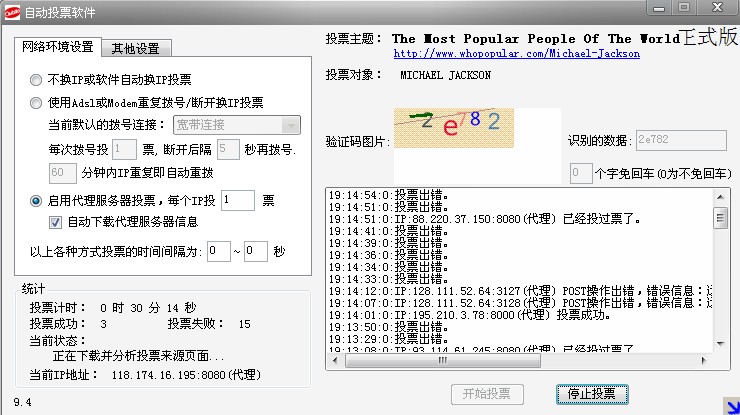This screenshot has height=415, width=740.
Task: Open the default dial-up connection dropdown
Action: point(237,125)
